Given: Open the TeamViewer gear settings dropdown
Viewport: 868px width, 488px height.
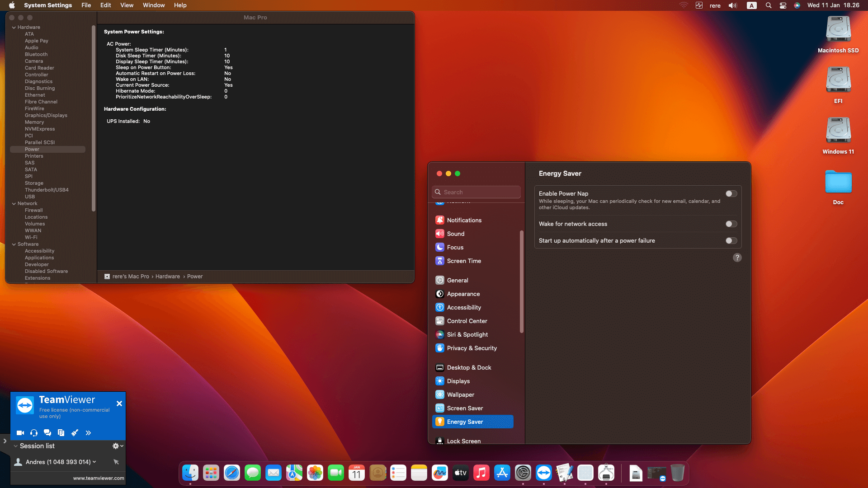Looking at the screenshot, I should (118, 446).
